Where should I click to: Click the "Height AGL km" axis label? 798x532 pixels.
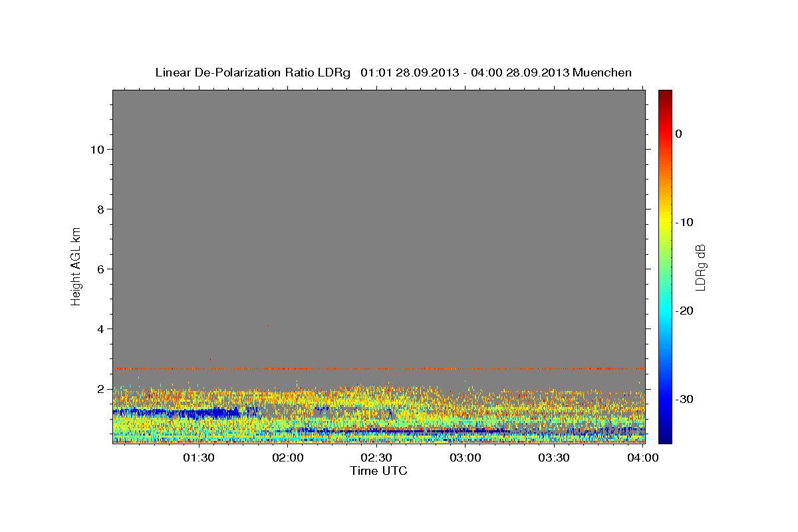pos(76,266)
